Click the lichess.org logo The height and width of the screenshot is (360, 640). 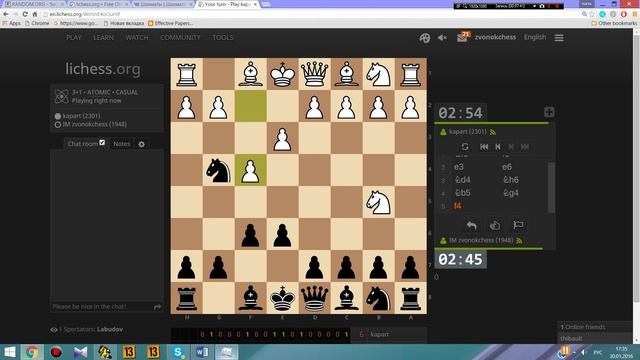pyautogui.click(x=103, y=69)
